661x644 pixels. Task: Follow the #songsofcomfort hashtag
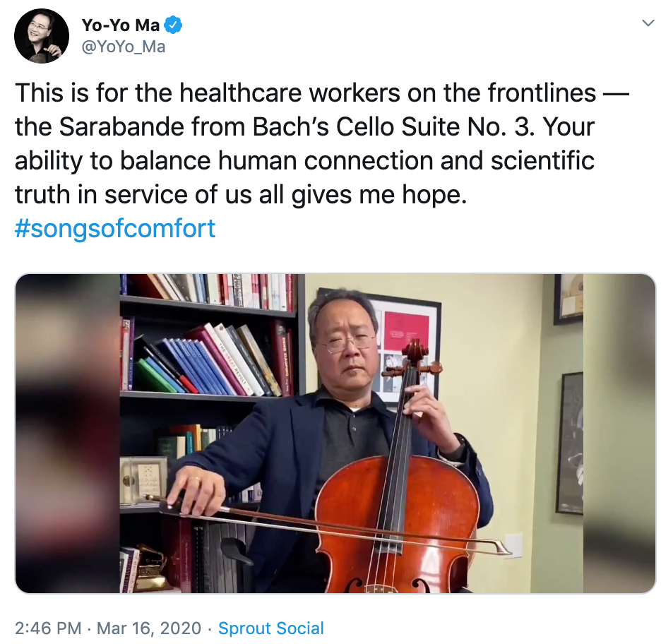(115, 228)
